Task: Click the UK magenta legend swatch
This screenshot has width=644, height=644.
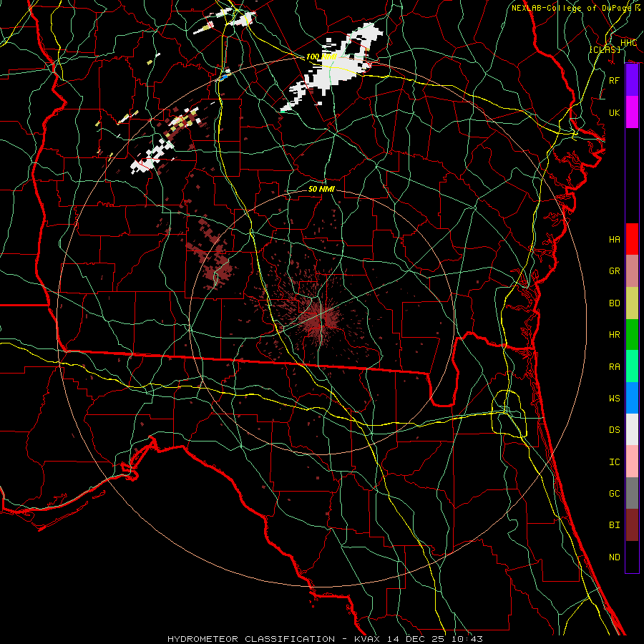Action: tap(632, 112)
